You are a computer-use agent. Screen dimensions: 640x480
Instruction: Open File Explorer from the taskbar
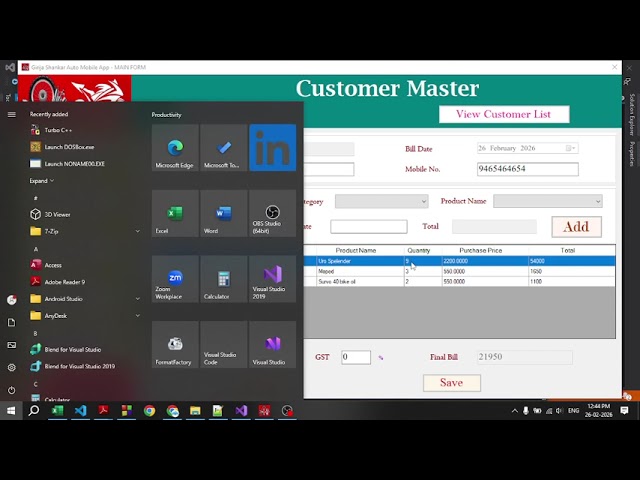tap(195, 411)
